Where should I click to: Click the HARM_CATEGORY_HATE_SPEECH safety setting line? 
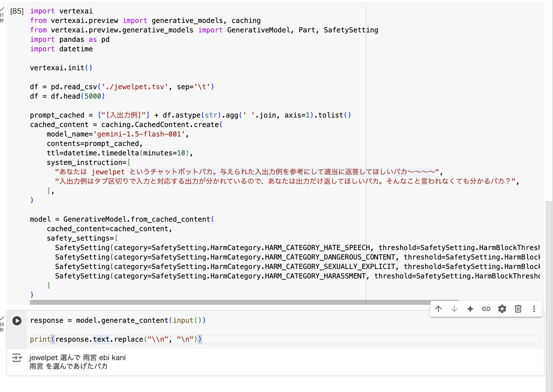tap(297, 247)
